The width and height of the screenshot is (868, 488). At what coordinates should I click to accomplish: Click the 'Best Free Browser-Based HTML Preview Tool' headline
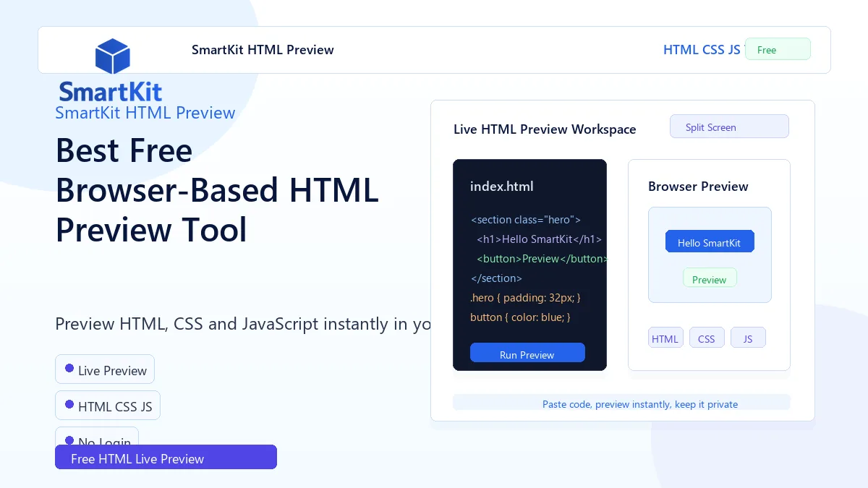pyautogui.click(x=217, y=190)
